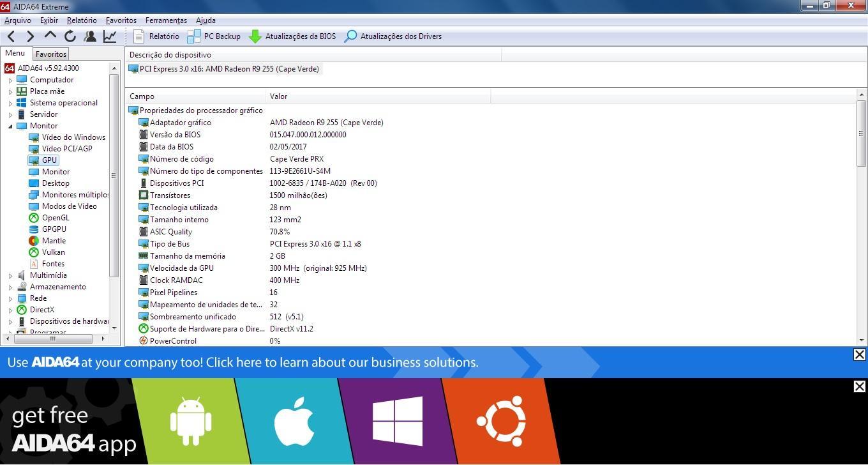Expand the Multimídia tree node
Viewport: 868px width, 465px height.
[10, 276]
